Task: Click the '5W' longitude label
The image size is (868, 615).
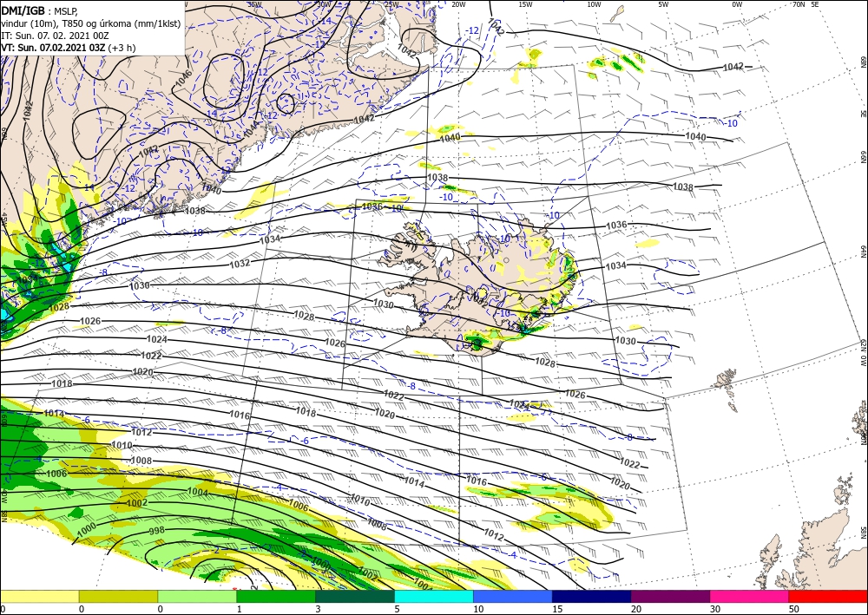Action: 663,4
